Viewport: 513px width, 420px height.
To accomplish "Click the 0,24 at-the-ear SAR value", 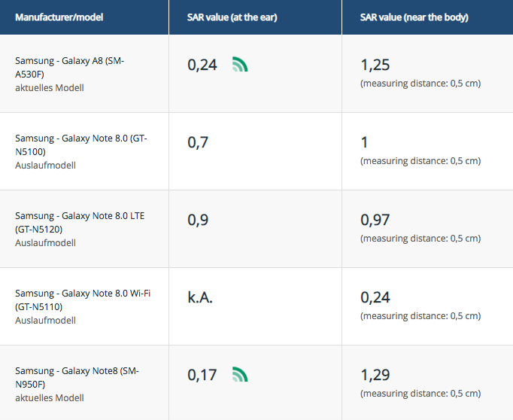I will point(202,65).
